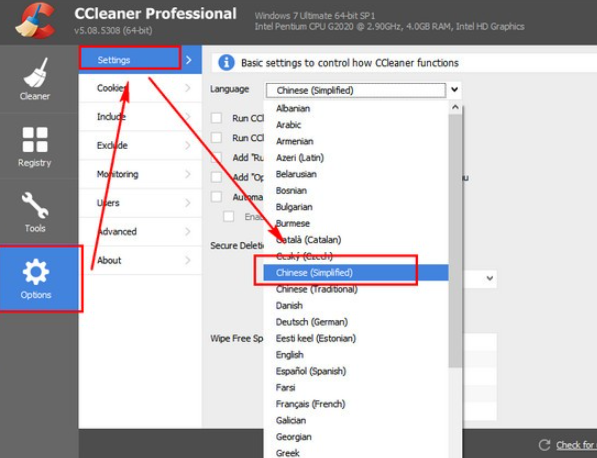Choose English from the language list

[x=356, y=355]
